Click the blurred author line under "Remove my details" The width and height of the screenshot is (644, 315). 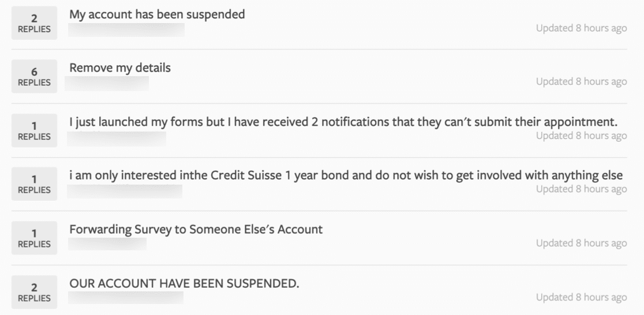[107, 84]
